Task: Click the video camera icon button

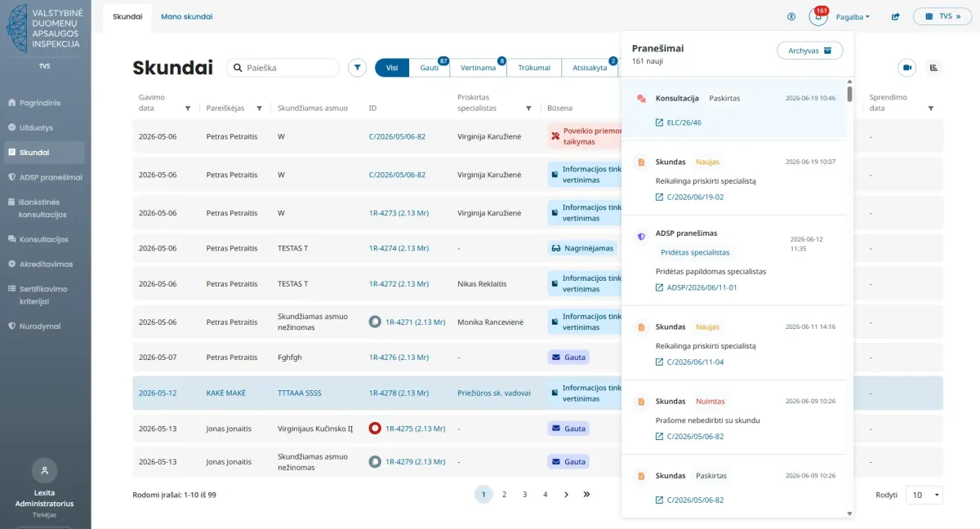Action: click(x=906, y=68)
